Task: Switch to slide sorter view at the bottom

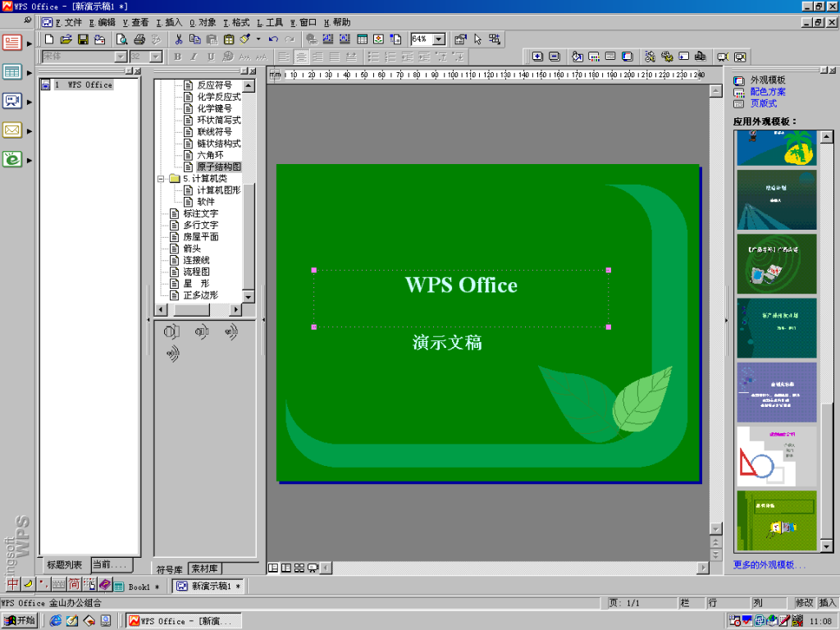Action: click(x=299, y=568)
